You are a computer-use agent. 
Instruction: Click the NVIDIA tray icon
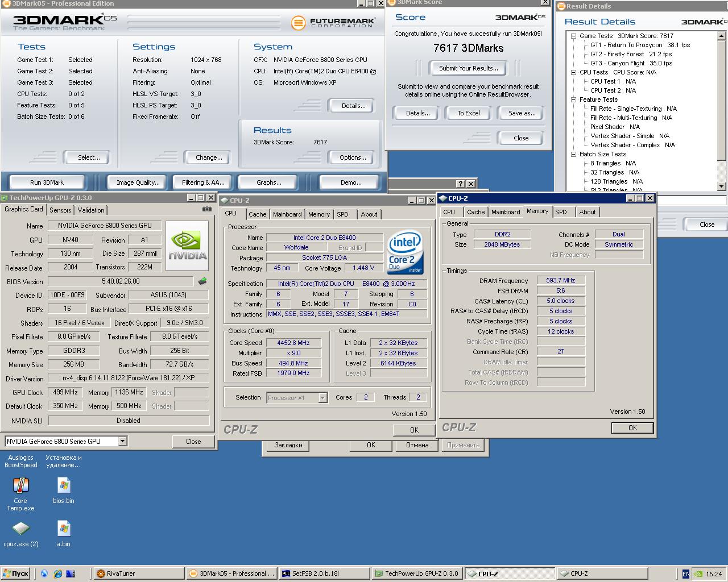(697, 574)
